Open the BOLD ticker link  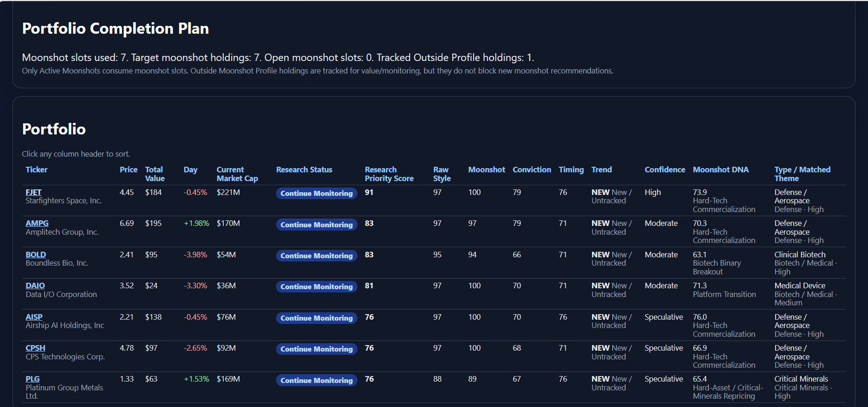click(36, 255)
